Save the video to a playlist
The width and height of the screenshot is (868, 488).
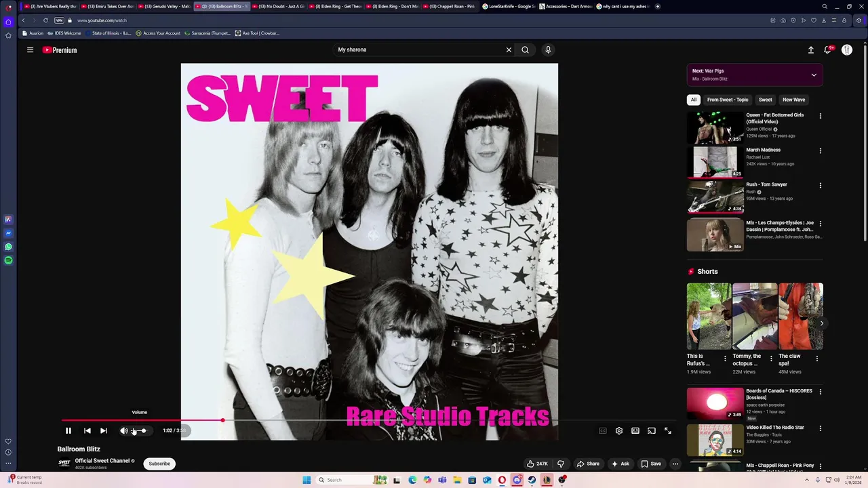(x=651, y=464)
